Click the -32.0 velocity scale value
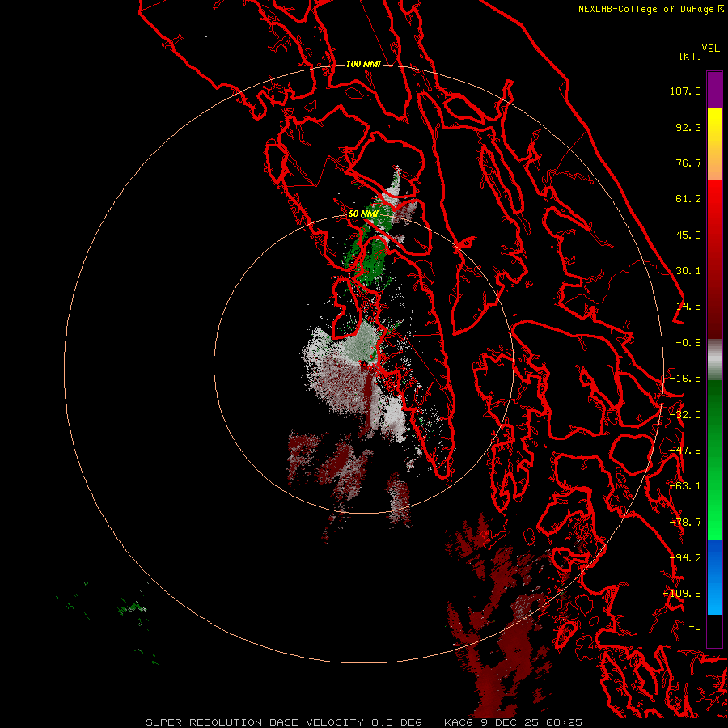728x728 pixels. (x=685, y=415)
